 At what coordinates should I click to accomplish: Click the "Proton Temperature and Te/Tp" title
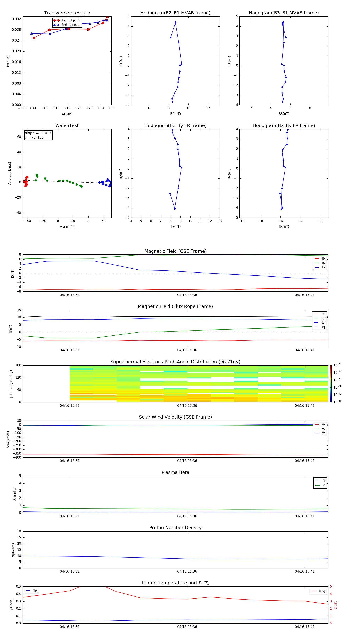175,583
